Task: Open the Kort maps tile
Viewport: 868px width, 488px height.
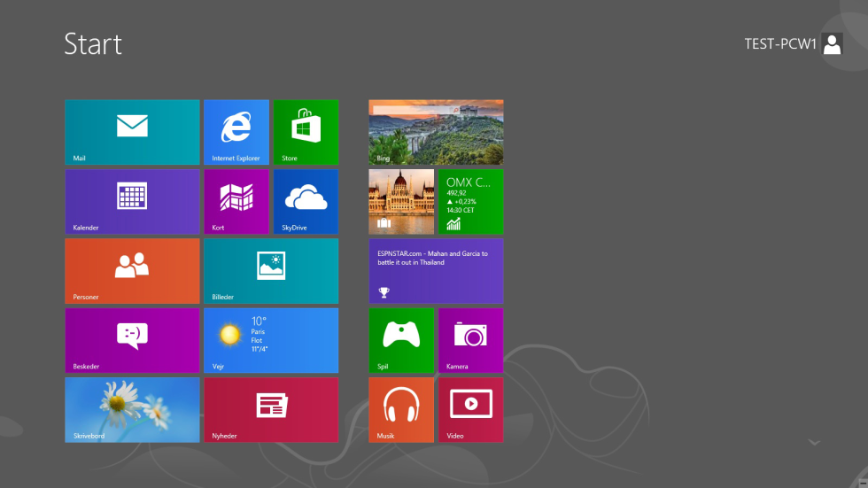Action: click(236, 201)
